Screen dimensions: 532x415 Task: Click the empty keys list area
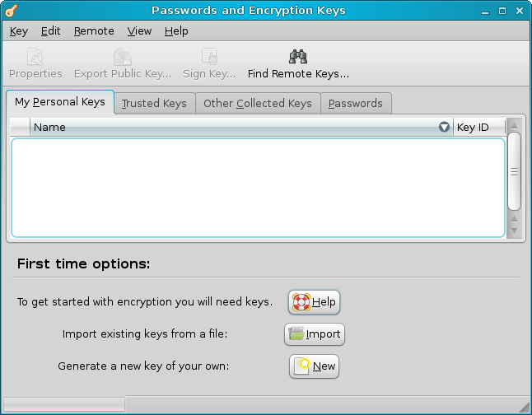[x=257, y=187]
